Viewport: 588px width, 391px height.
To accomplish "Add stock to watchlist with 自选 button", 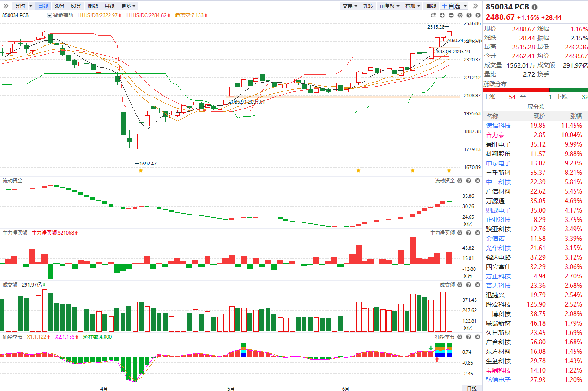I will point(451,6).
